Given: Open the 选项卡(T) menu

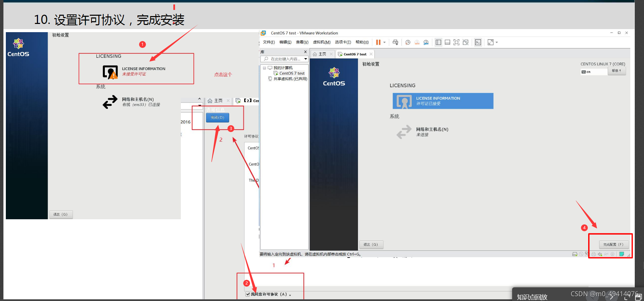Looking at the screenshot, I should pyautogui.click(x=343, y=42).
